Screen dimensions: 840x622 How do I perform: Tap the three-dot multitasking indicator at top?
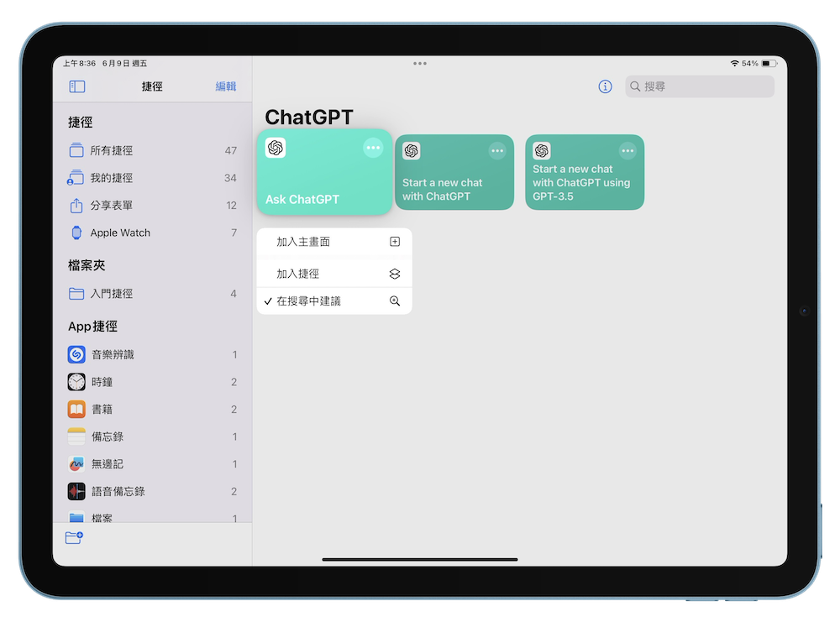420,63
